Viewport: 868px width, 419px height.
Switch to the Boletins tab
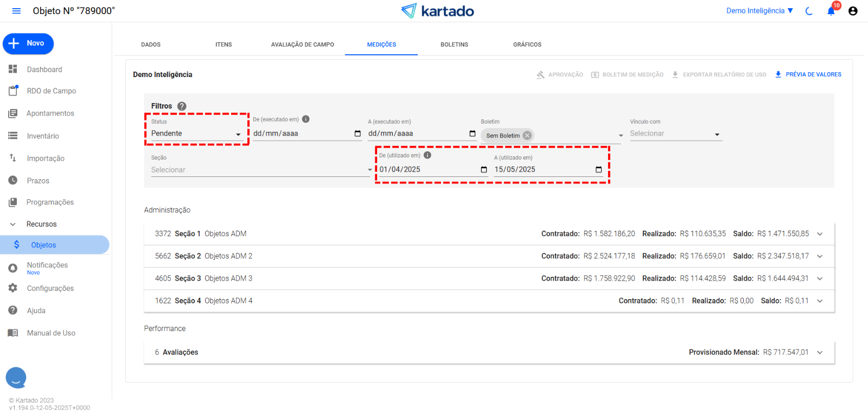click(x=454, y=45)
